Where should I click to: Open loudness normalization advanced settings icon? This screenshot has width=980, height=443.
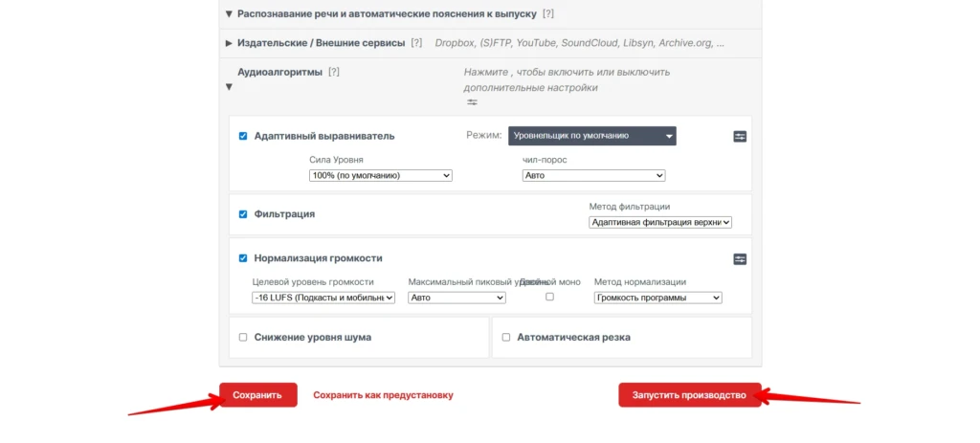click(740, 259)
